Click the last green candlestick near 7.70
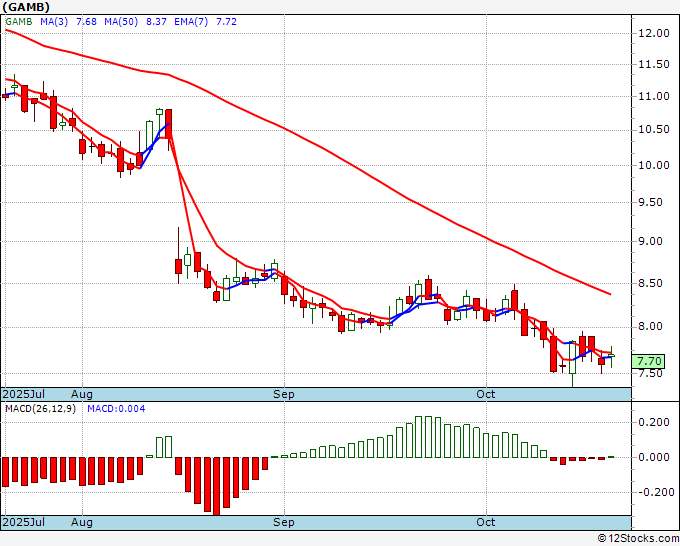 (611, 356)
